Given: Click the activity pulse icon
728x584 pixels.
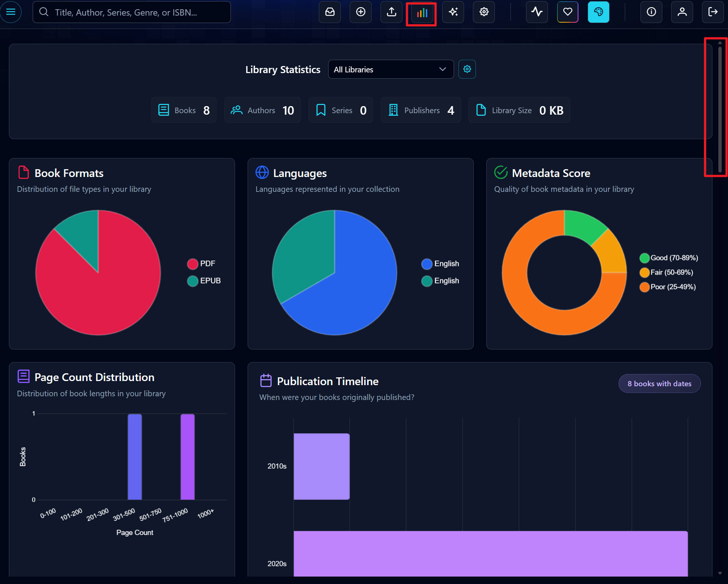Looking at the screenshot, I should click(536, 12).
